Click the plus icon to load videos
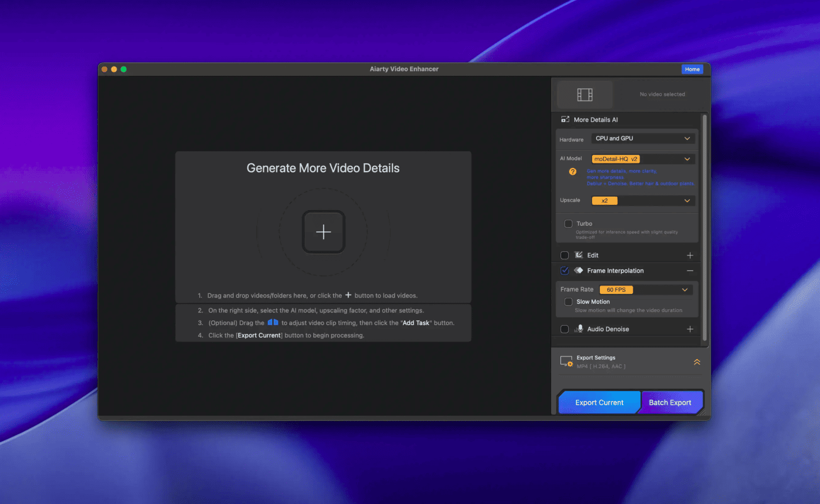The width and height of the screenshot is (820, 504). pos(324,231)
